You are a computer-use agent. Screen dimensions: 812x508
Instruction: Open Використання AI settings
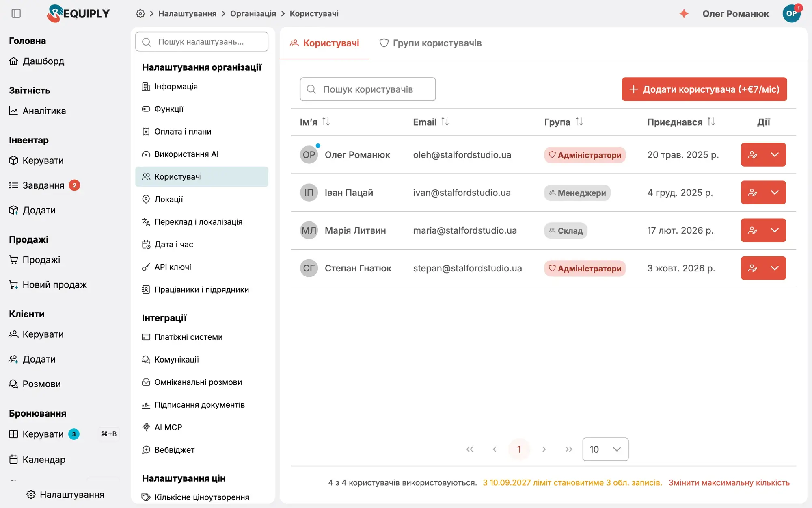pyautogui.click(x=202, y=154)
